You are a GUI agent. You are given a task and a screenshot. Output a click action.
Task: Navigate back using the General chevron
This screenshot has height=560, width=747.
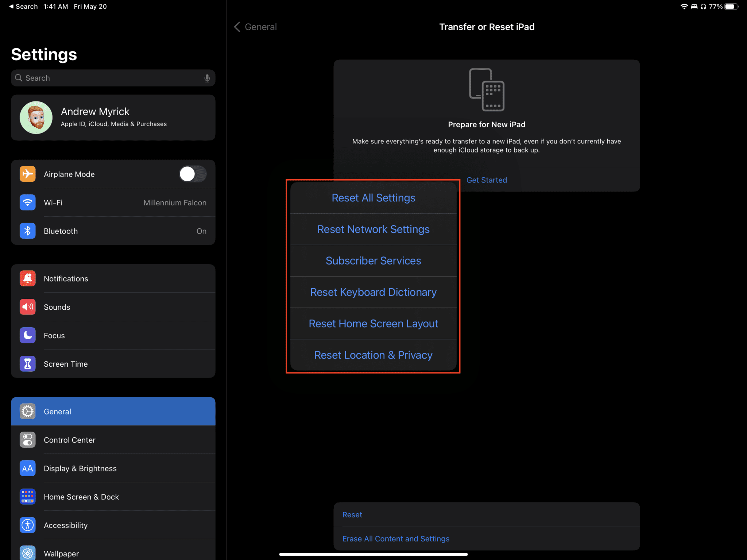pos(237,27)
